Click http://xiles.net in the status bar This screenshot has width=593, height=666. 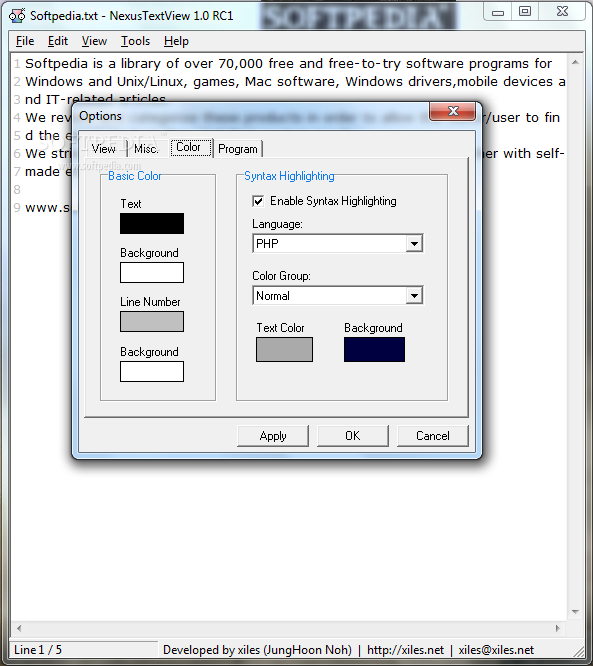pyautogui.click(x=405, y=650)
